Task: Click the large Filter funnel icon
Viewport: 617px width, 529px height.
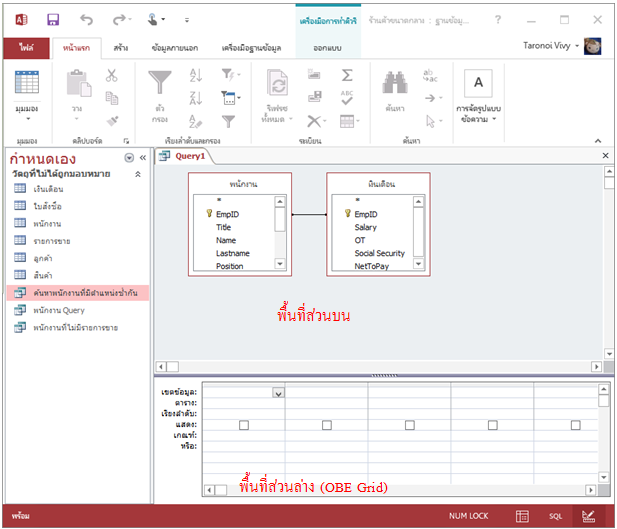Action: (x=160, y=82)
